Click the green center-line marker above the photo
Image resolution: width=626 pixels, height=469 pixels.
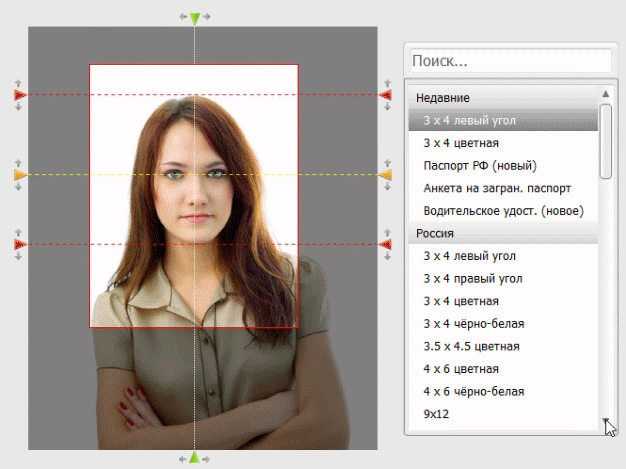194,18
